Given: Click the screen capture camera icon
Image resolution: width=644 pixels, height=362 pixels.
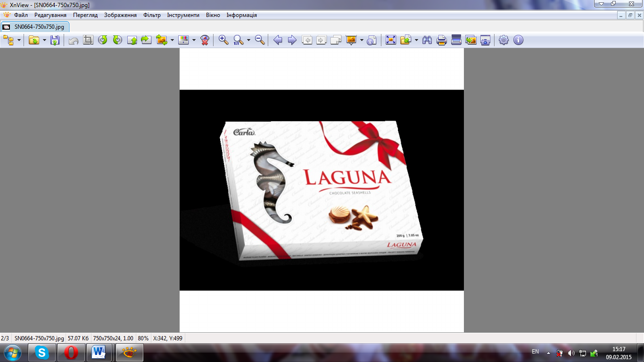Looking at the screenshot, I should click(486, 40).
